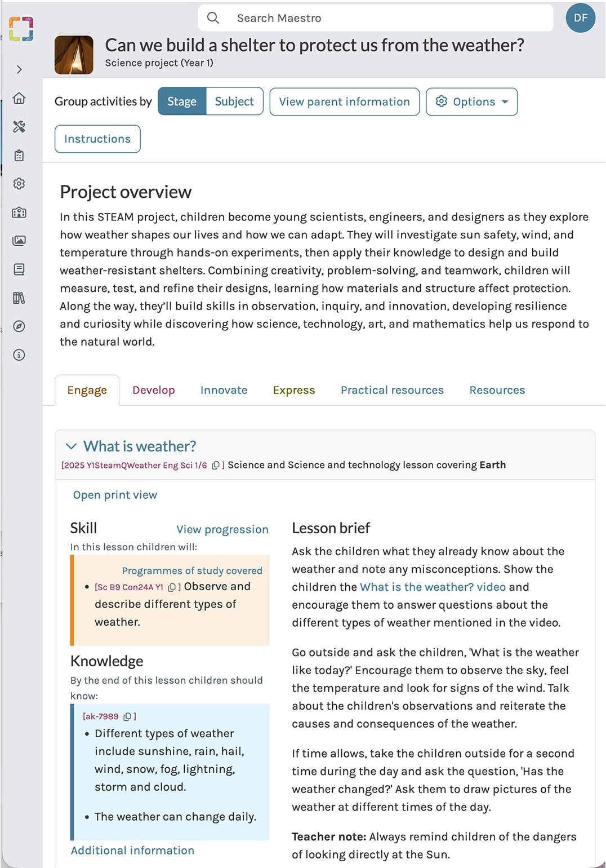
Task: Open the Practical resources tab
Action: (392, 390)
